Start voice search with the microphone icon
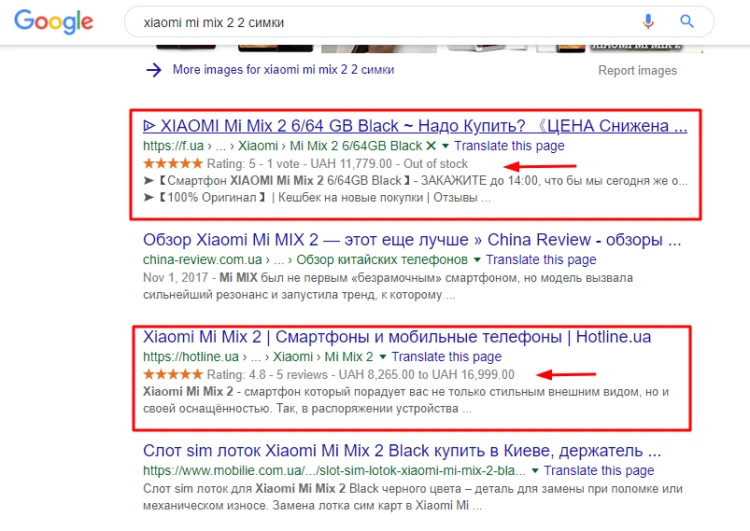 [x=648, y=22]
